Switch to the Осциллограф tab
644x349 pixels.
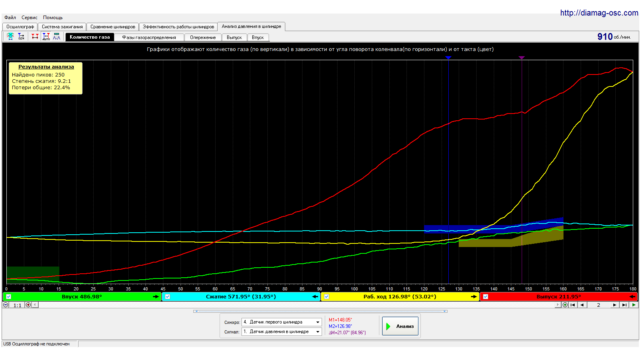(20, 27)
